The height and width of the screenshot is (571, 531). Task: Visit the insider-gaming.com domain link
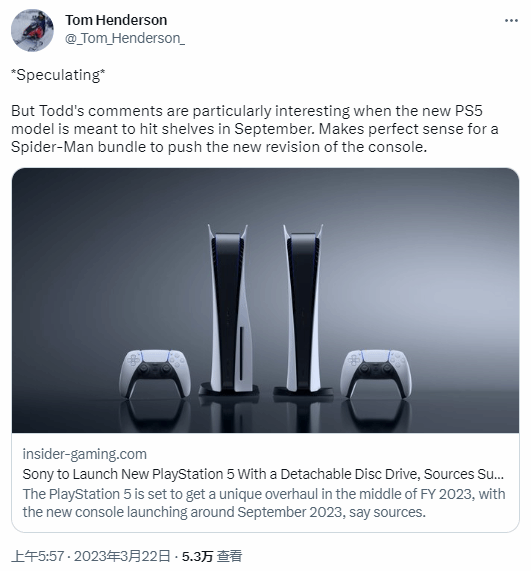pyautogui.click(x=84, y=454)
